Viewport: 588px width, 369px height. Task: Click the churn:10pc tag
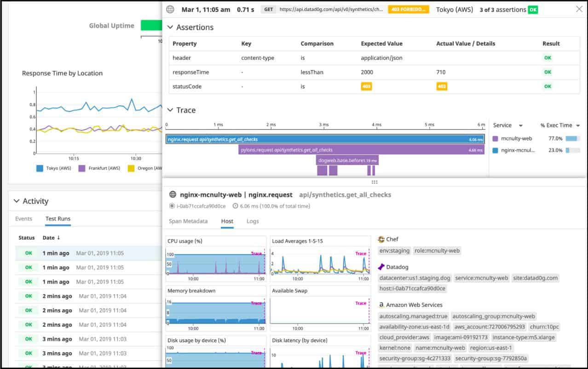544,327
